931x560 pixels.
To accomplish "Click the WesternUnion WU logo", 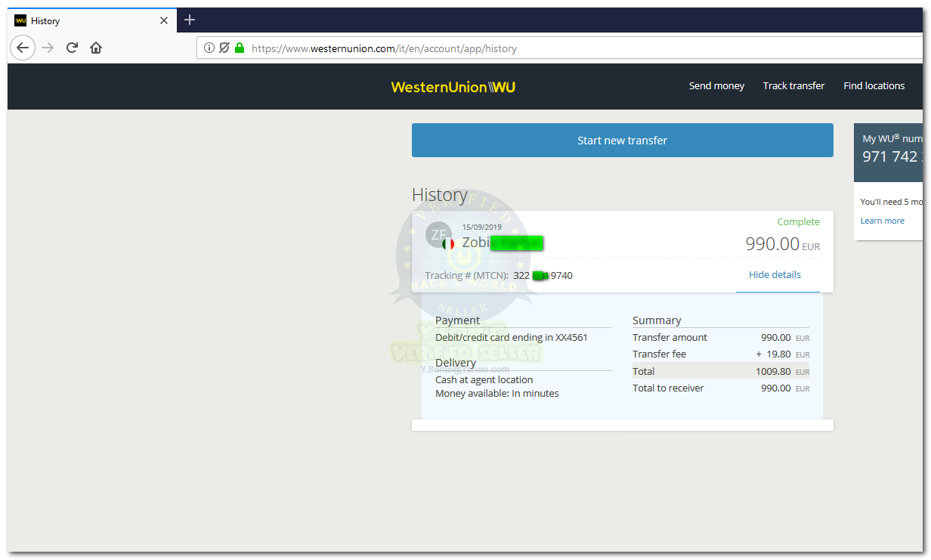I will click(x=453, y=87).
